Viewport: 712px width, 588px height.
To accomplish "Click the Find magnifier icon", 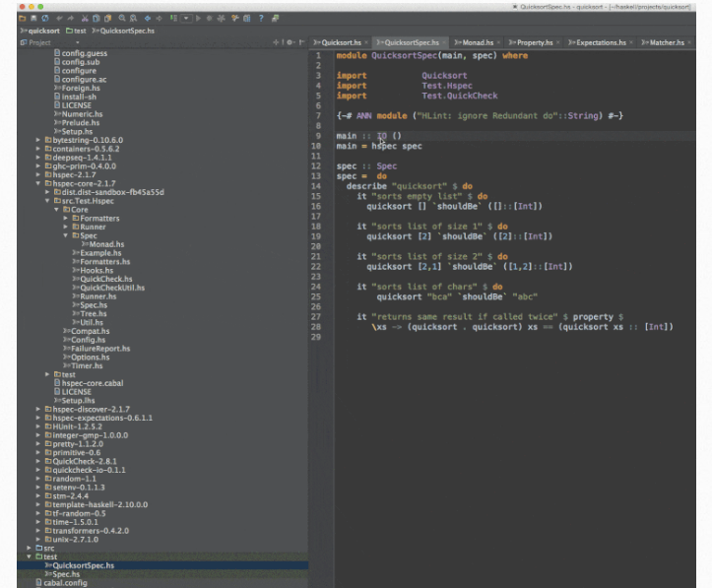I will click(120, 18).
